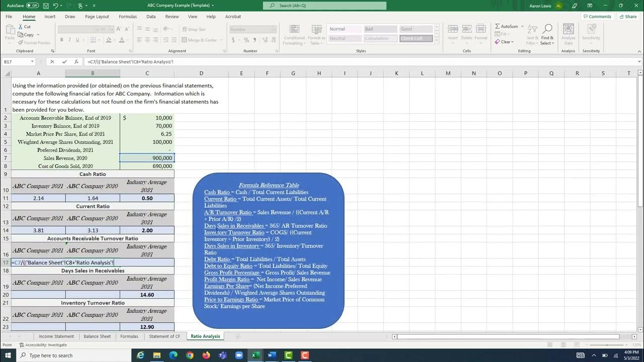Click the Insert Function fx icon

tap(76, 61)
